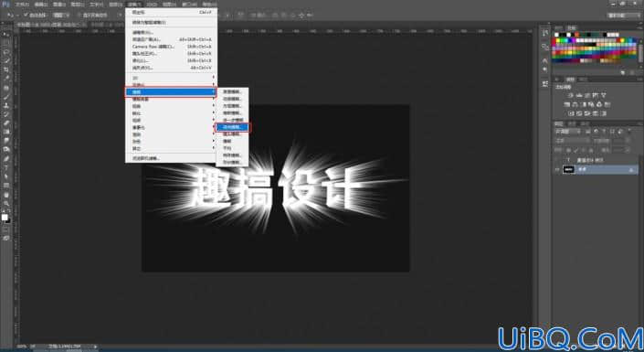Select Camera Raw filter menu entry

pos(172,47)
